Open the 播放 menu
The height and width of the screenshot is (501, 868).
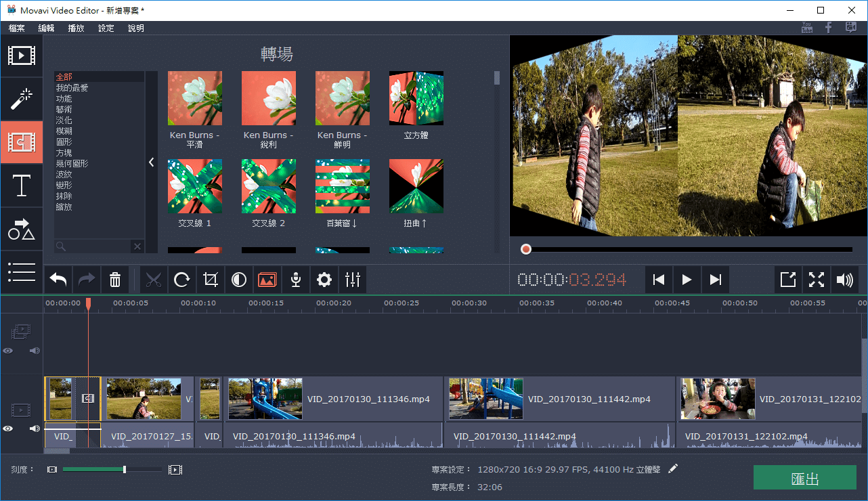point(75,28)
